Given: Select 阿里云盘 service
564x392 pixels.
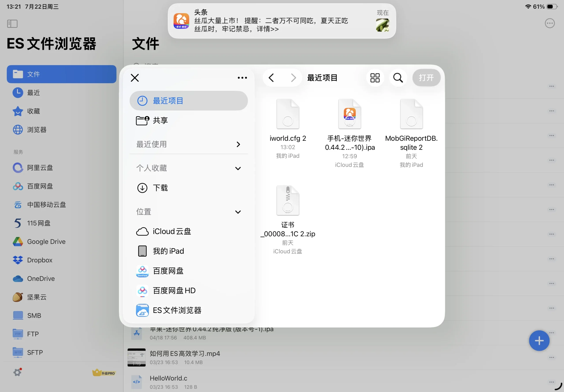Looking at the screenshot, I should [x=61, y=168].
